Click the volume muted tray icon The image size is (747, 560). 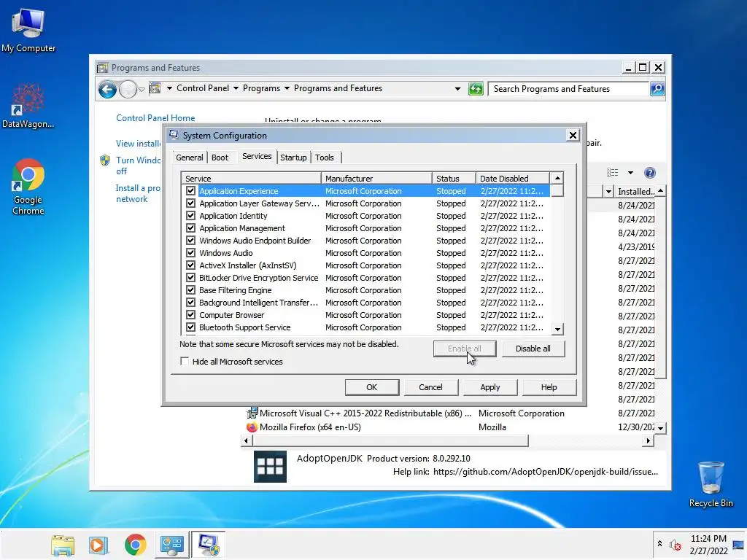(675, 544)
